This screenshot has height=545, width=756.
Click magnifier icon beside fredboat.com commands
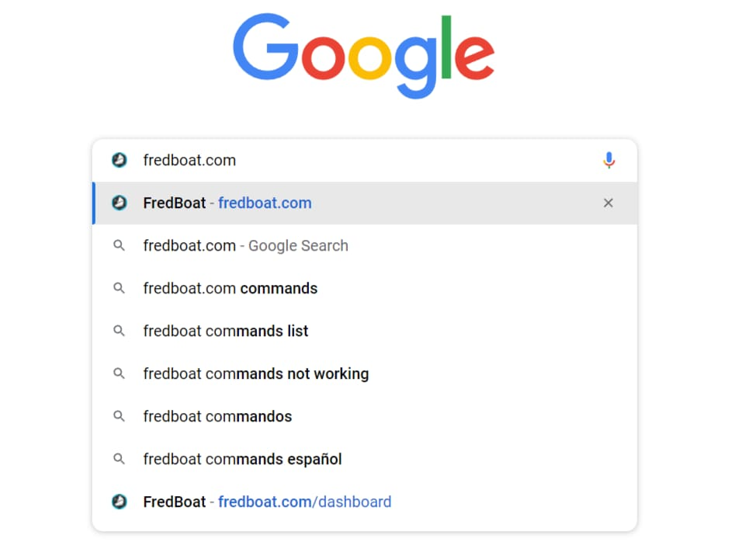coord(119,289)
